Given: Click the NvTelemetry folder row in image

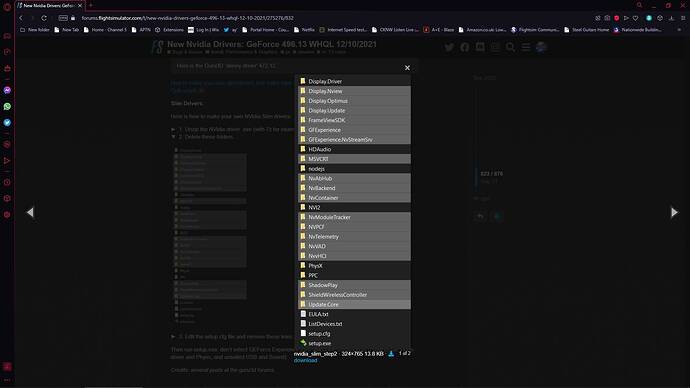Looking at the screenshot, I should pos(354,237).
